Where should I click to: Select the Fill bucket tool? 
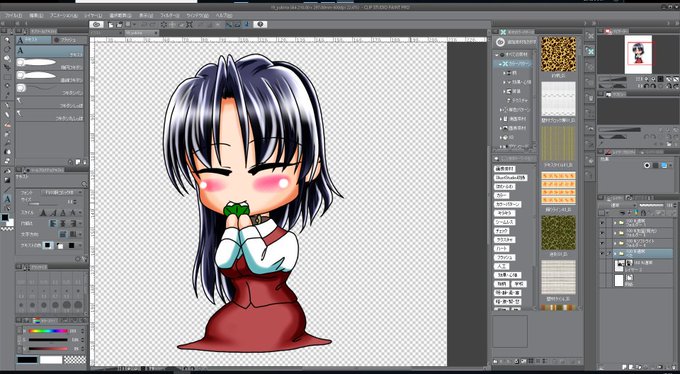[7, 171]
